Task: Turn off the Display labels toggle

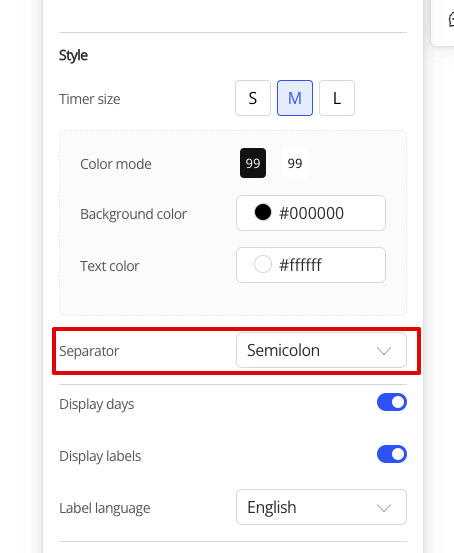Action: (392, 454)
